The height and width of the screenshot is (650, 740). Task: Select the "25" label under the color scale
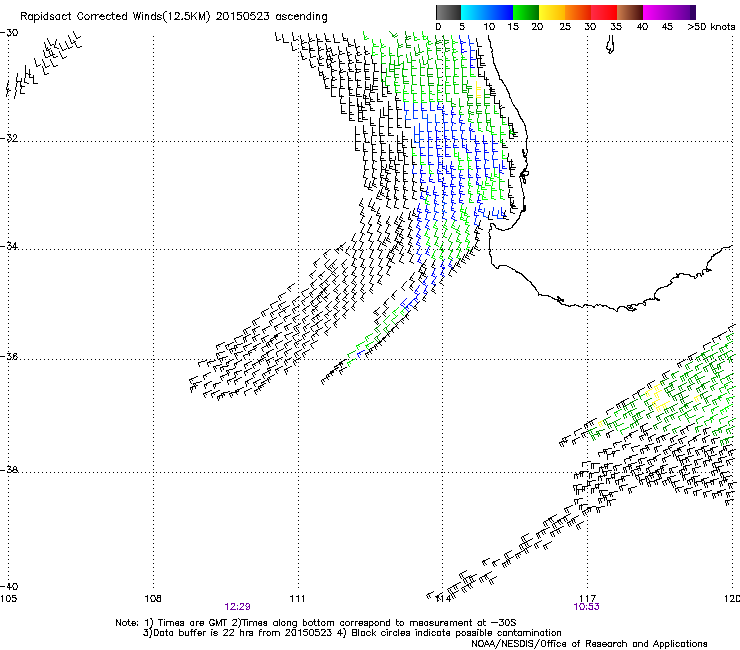point(565,27)
